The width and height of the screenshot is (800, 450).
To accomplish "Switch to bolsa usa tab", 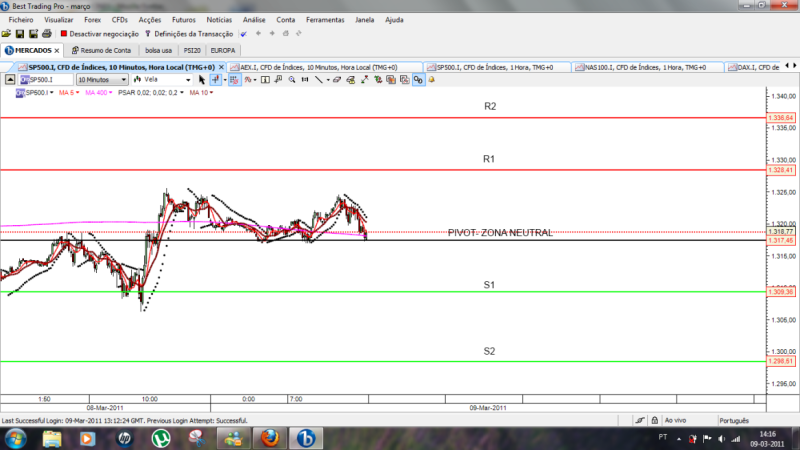I will [x=158, y=51].
